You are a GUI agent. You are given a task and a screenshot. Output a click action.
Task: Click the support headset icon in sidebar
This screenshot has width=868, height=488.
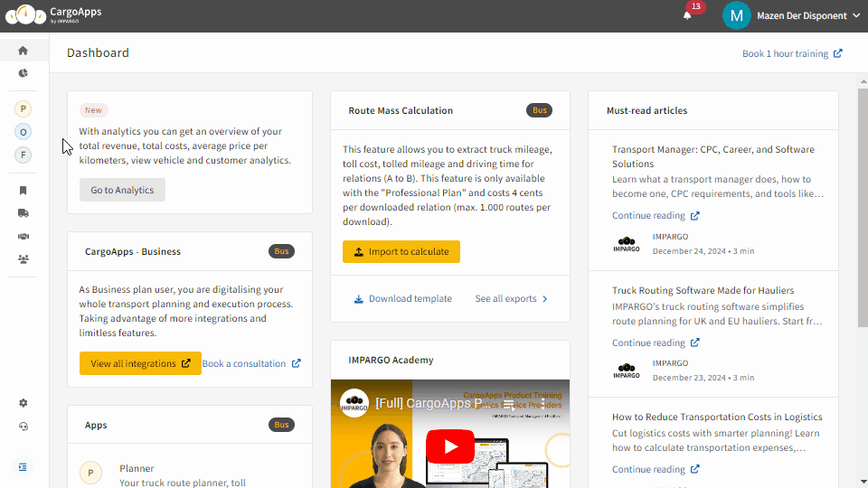(x=23, y=426)
